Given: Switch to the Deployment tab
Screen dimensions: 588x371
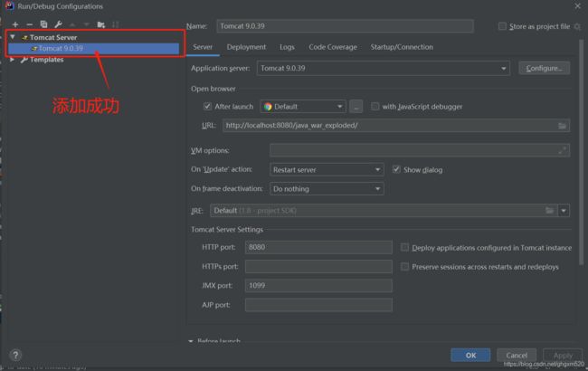Looking at the screenshot, I should pyautogui.click(x=246, y=47).
